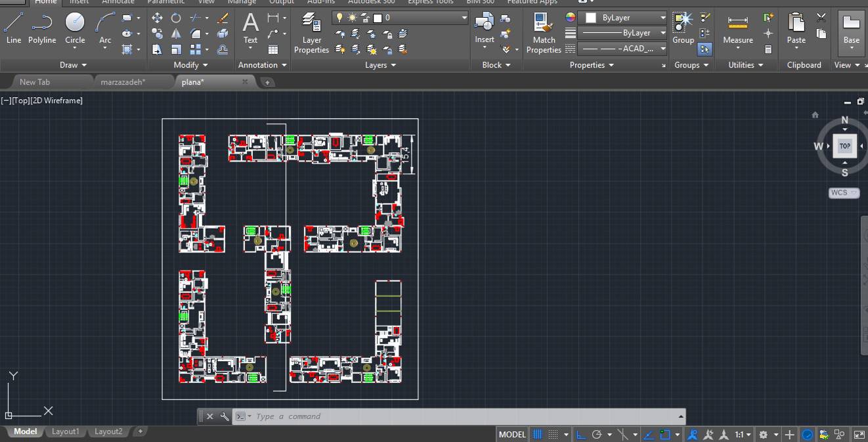Select the Stretch tool
Image resolution: width=868 pixels, height=442 pixels.
tap(157, 49)
